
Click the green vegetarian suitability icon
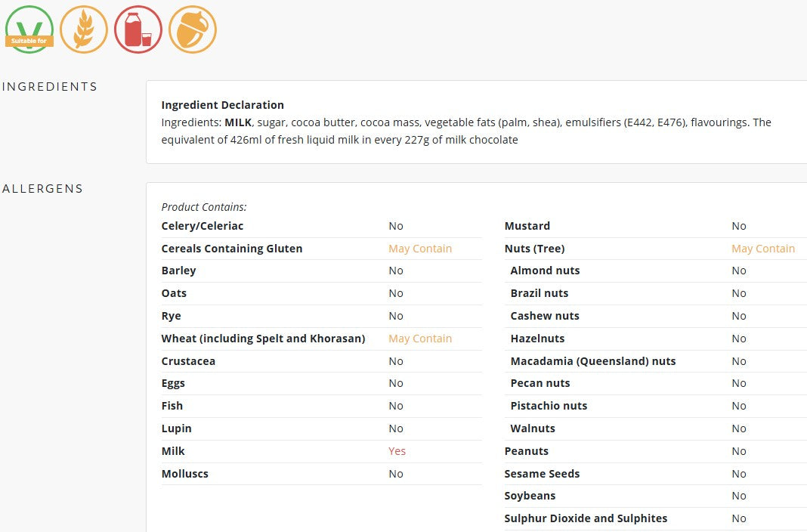(x=29, y=29)
